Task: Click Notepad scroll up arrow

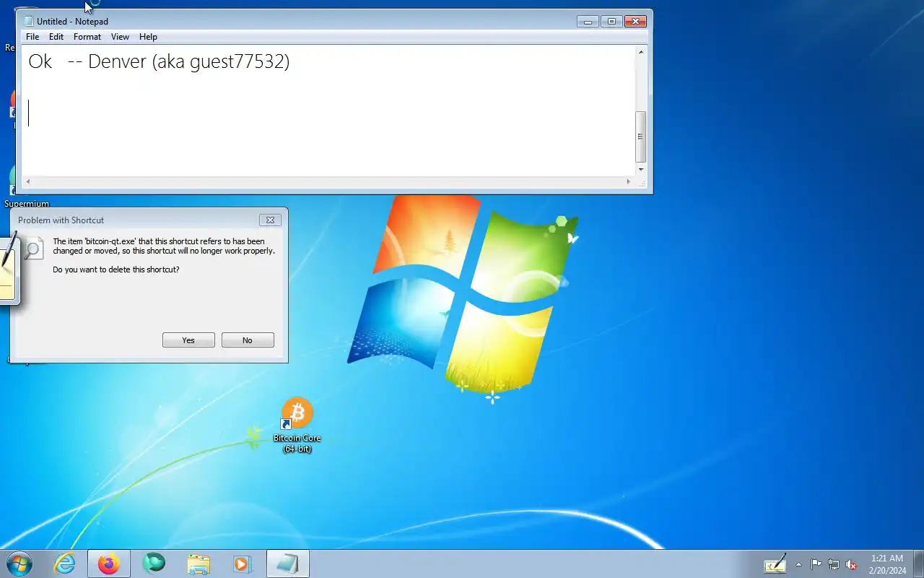Action: pos(640,51)
